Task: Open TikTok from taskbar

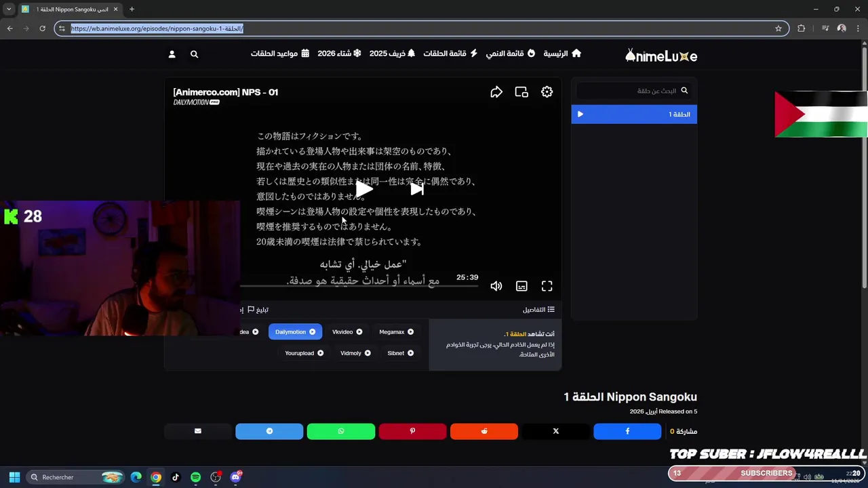Action: click(x=176, y=477)
